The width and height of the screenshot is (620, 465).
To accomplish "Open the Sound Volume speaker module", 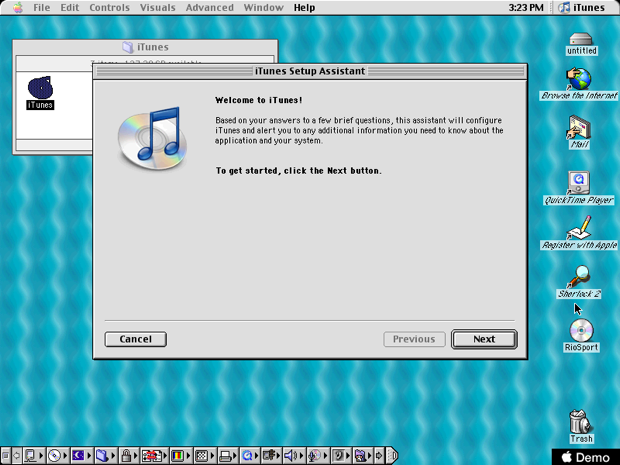I will coord(294,456).
